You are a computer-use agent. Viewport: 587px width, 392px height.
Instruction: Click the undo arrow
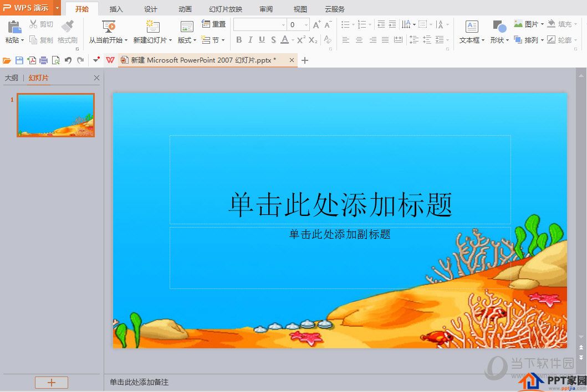(68, 60)
